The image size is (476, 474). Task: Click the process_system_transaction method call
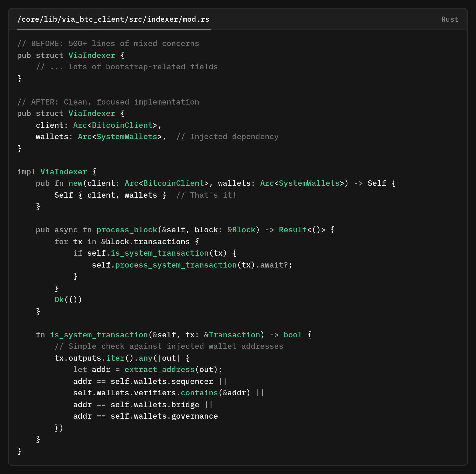coord(176,265)
